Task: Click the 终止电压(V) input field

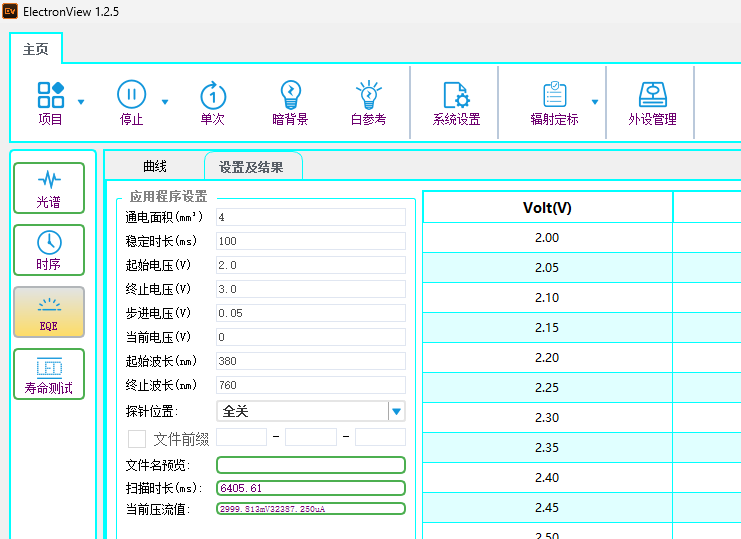Action: (x=311, y=289)
